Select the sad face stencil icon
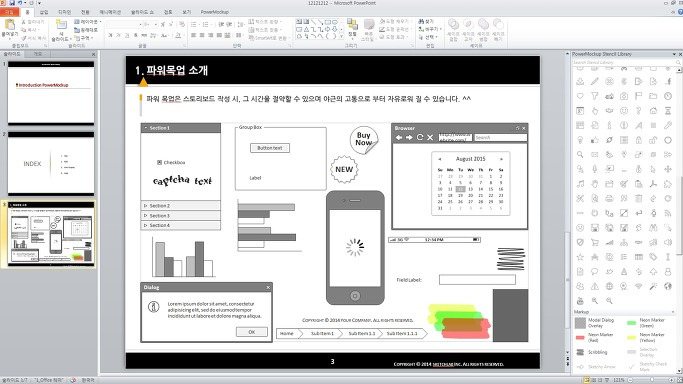Viewport: 683px width, 384px height. click(x=580, y=228)
